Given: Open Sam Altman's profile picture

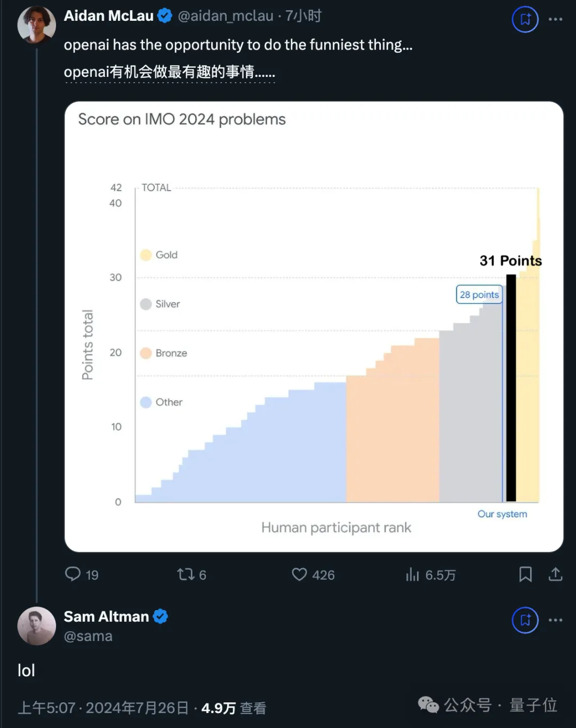Looking at the screenshot, I should [37, 626].
